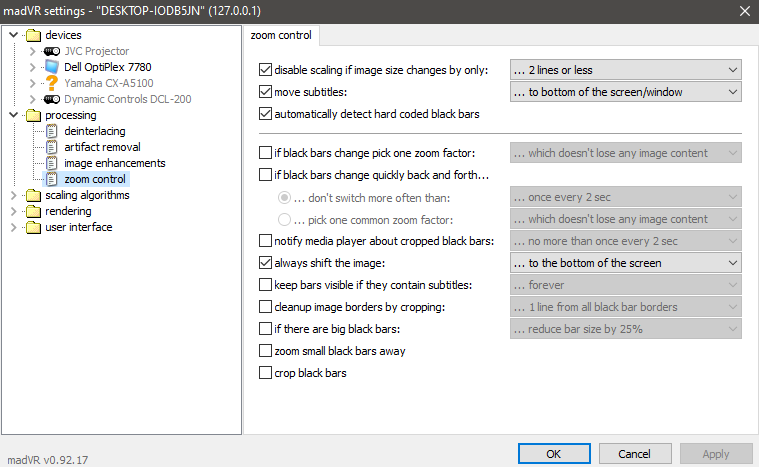
Task: Check zoom small black bars away
Action: (265, 351)
